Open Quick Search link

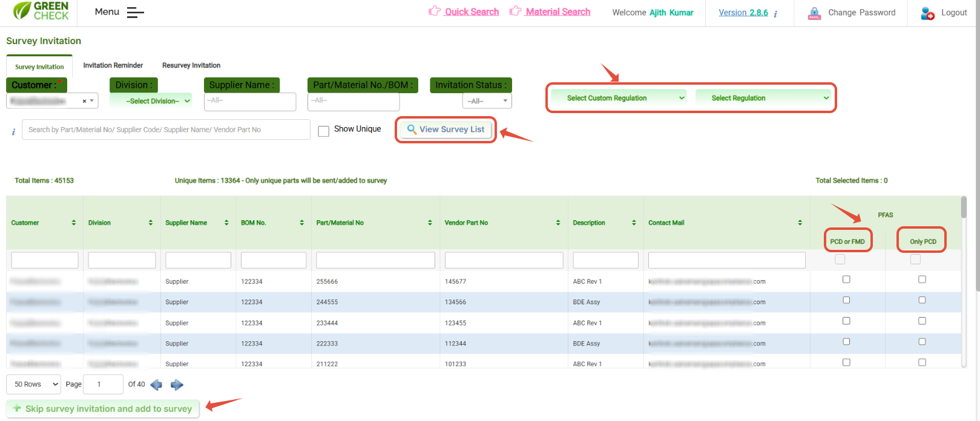[472, 11]
